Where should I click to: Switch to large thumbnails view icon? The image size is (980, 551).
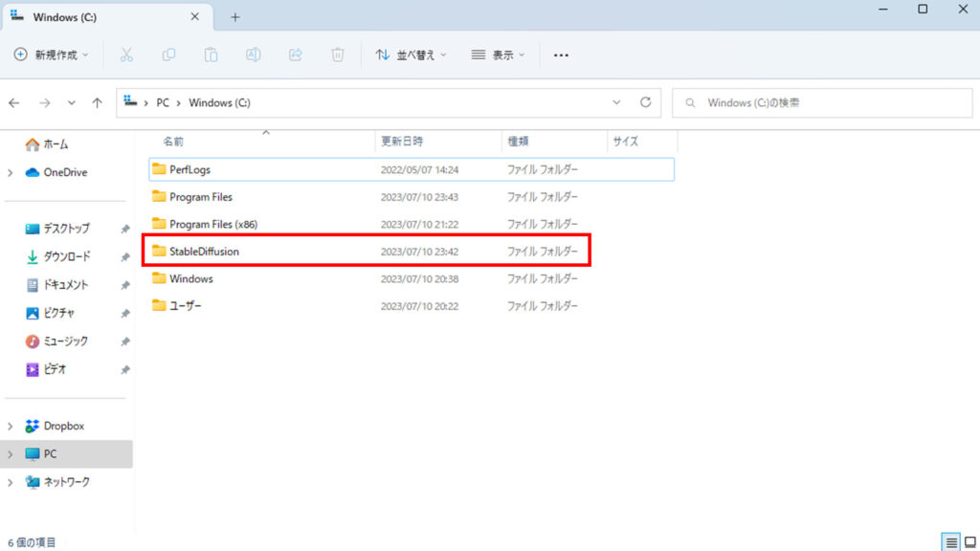[969, 542]
